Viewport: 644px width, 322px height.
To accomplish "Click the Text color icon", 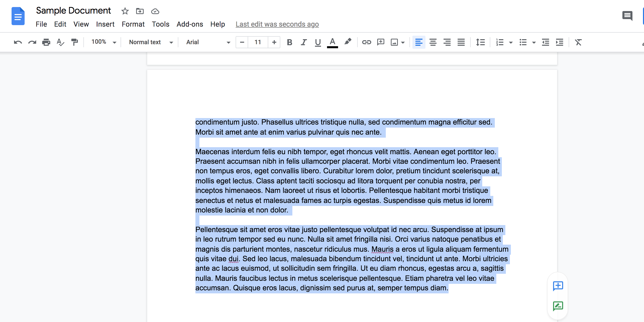I will tap(332, 42).
